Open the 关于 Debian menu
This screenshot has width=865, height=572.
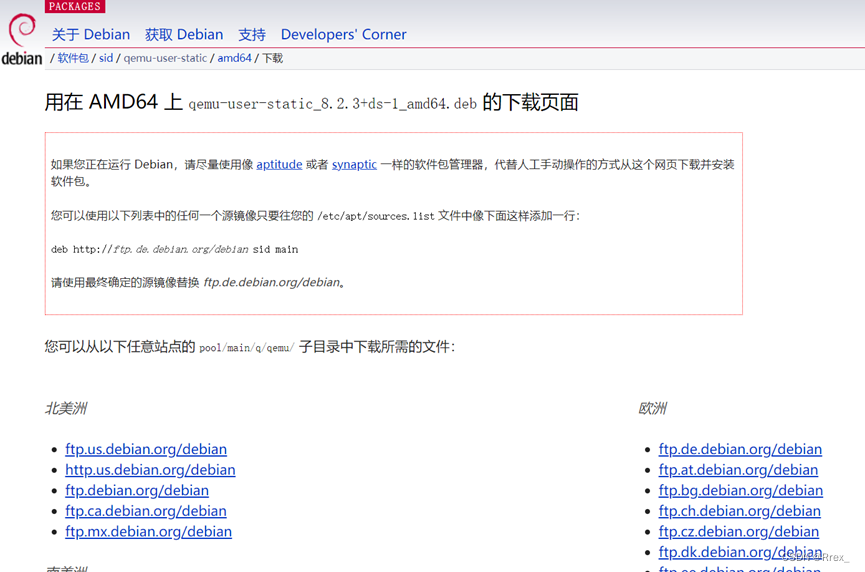[x=91, y=35]
